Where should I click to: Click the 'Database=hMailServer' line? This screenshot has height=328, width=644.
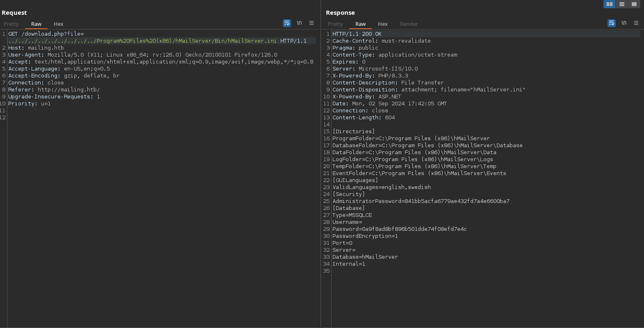coord(365,257)
